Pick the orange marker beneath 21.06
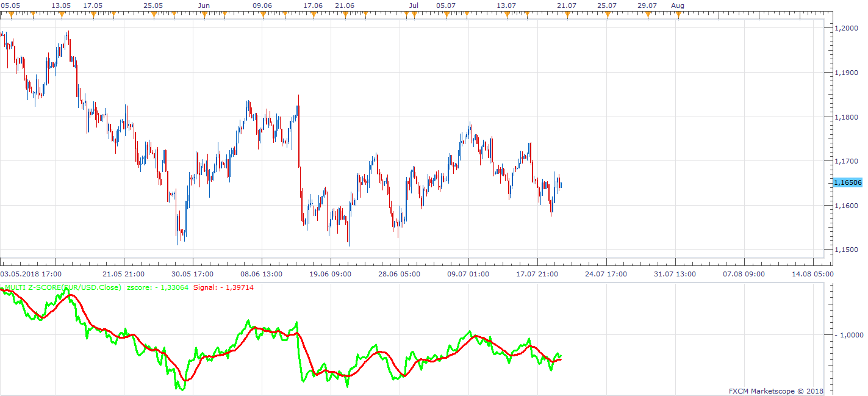The width and height of the screenshot is (868, 396). [x=345, y=13]
